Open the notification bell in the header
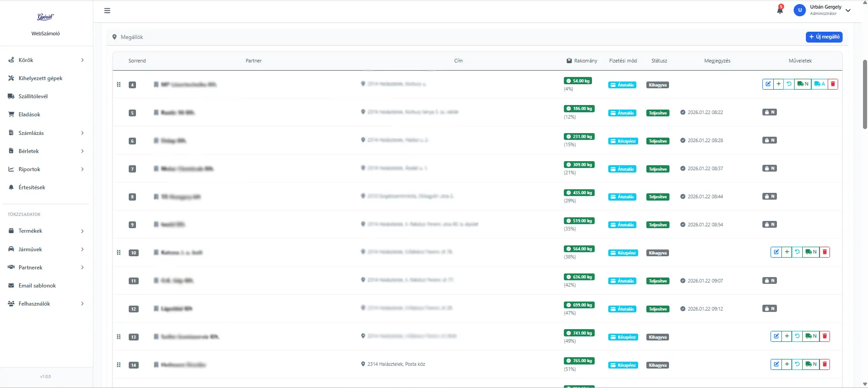The image size is (868, 388). pyautogui.click(x=780, y=10)
